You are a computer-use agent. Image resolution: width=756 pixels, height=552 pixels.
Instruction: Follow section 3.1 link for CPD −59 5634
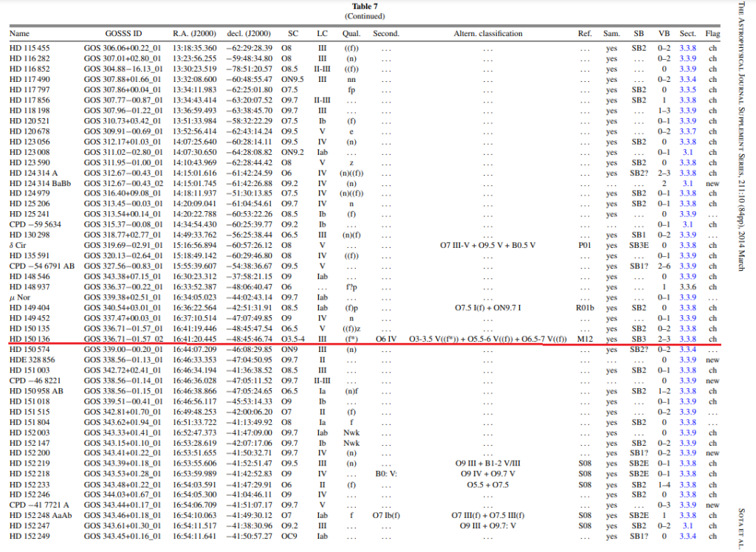pos(687,224)
